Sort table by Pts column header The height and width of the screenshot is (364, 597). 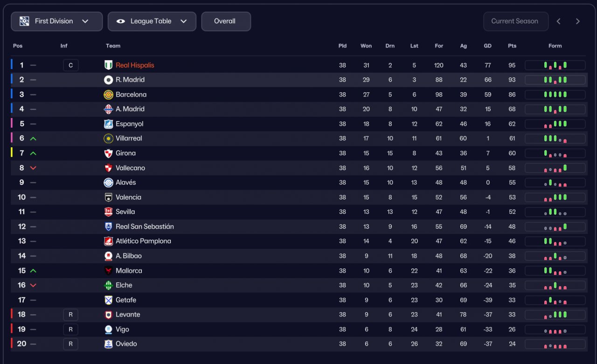(x=512, y=46)
